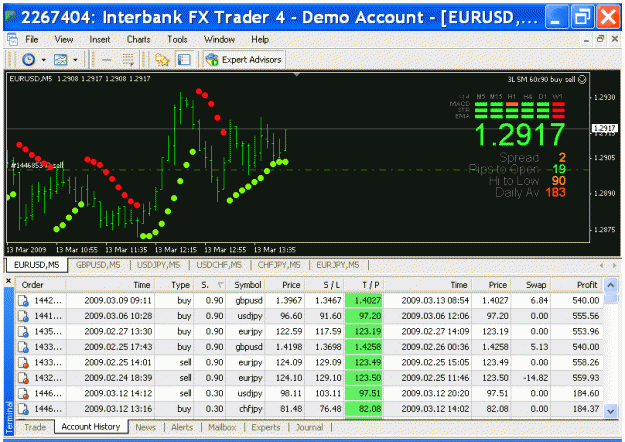Open the Charts menu
Viewport: 625px width, 442px height.
click(138, 39)
